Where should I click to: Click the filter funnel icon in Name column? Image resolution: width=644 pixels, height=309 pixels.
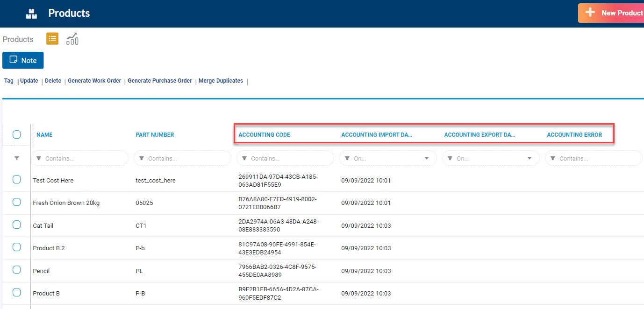tap(39, 158)
